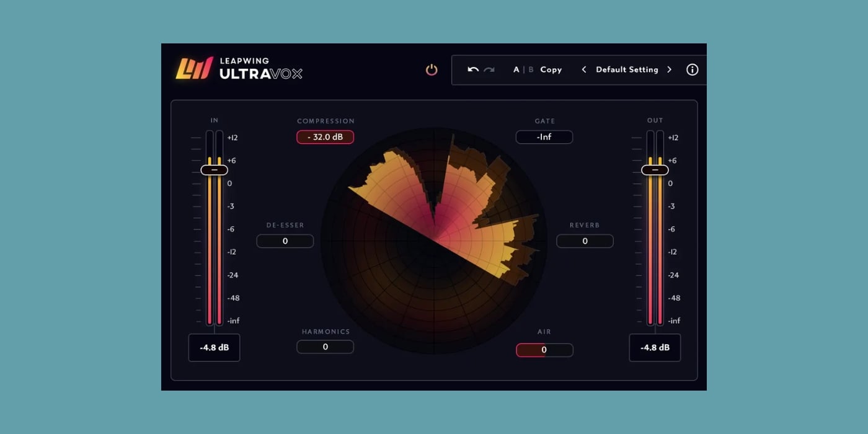Select the Compression value field
Image resolution: width=868 pixels, height=434 pixels.
325,137
